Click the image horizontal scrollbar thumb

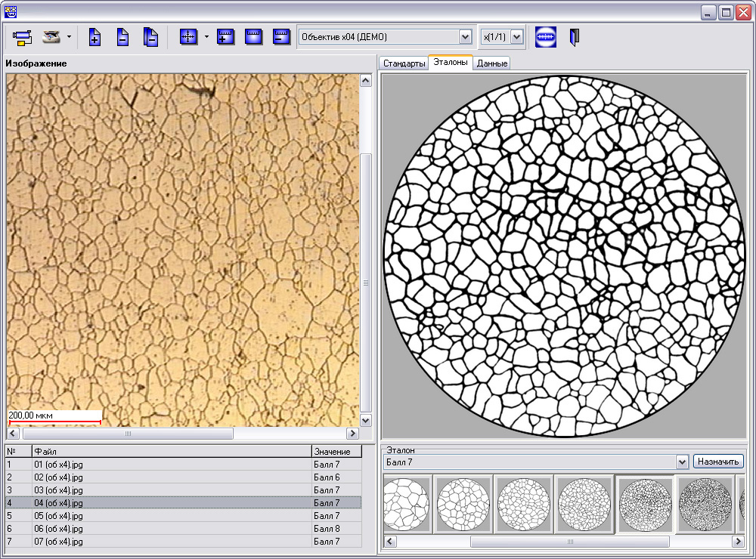click(129, 434)
